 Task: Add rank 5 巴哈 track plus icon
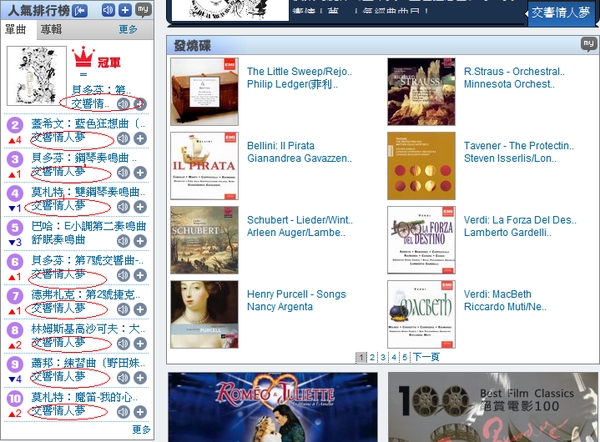[x=140, y=241]
